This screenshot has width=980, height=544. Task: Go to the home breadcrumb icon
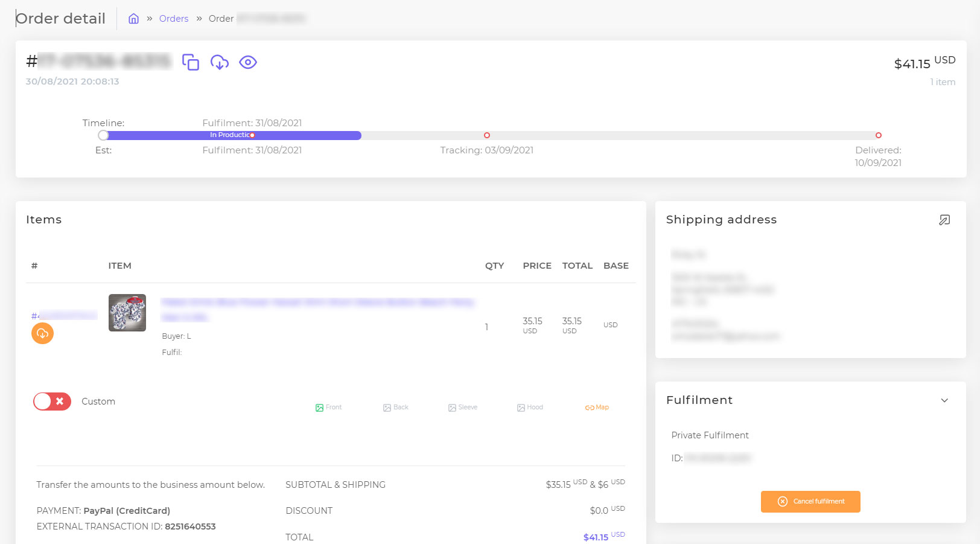click(133, 19)
